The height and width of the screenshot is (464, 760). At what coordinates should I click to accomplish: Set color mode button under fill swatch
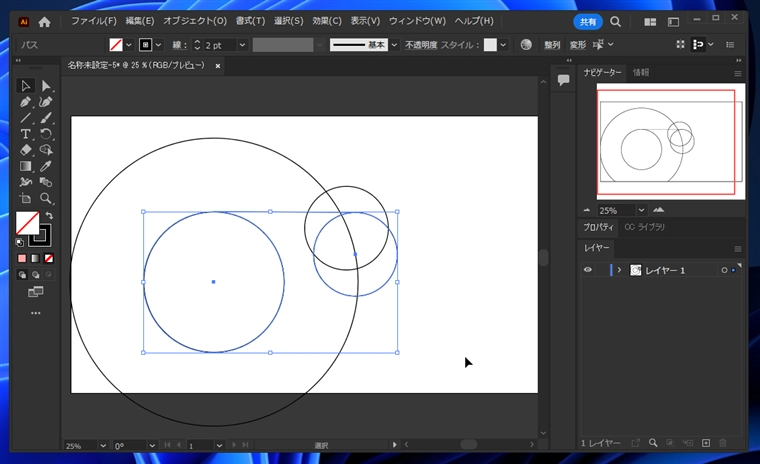click(x=22, y=258)
